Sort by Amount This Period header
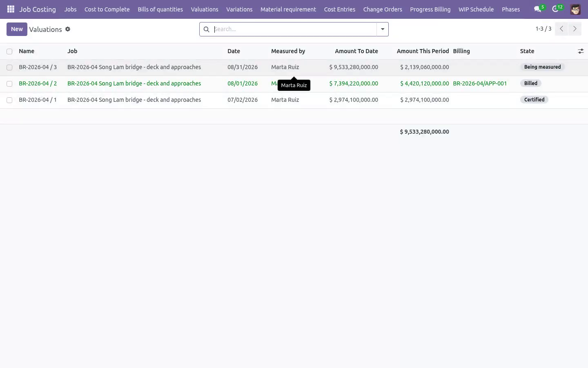This screenshot has width=588, height=368. 423,51
